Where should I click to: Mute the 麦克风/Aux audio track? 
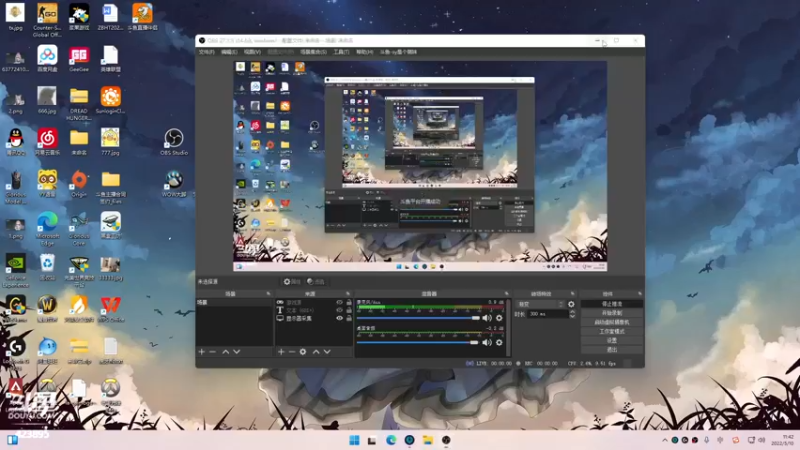[x=487, y=318]
